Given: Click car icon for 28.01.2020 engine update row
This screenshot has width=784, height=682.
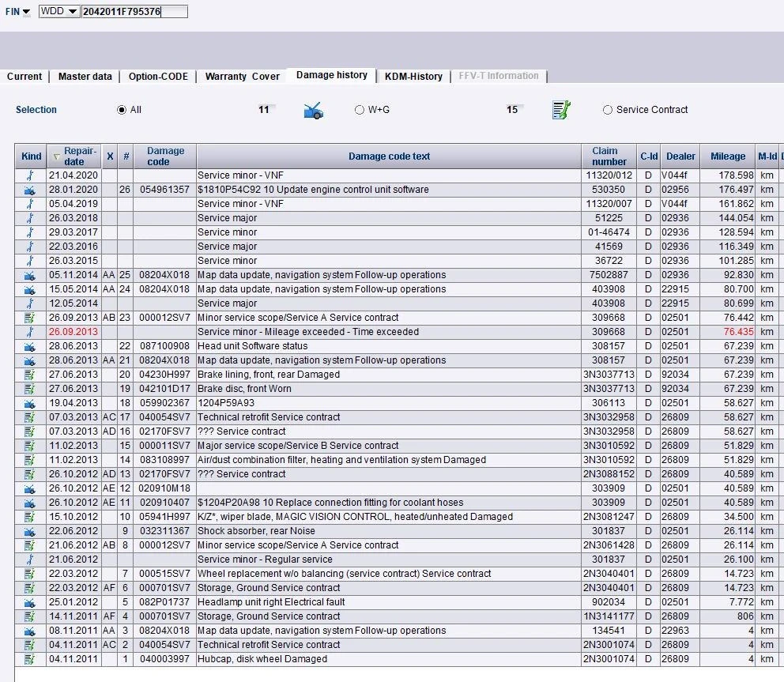Looking at the screenshot, I should pos(30,190).
